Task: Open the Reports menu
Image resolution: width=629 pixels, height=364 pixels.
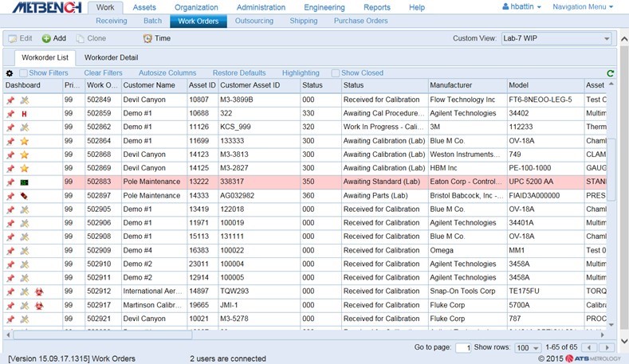Action: (x=376, y=7)
